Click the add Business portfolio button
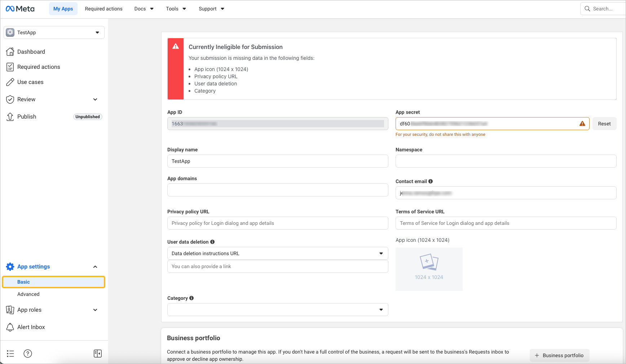 pyautogui.click(x=559, y=355)
